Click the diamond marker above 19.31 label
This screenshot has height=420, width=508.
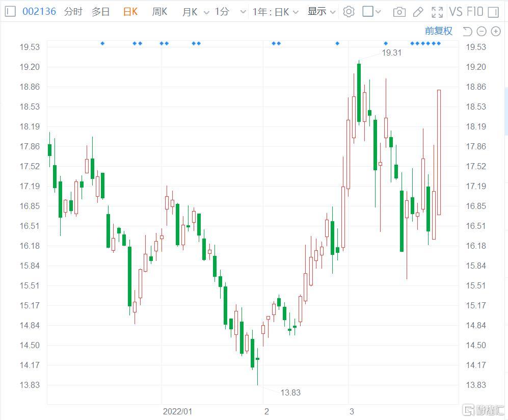[x=386, y=43]
